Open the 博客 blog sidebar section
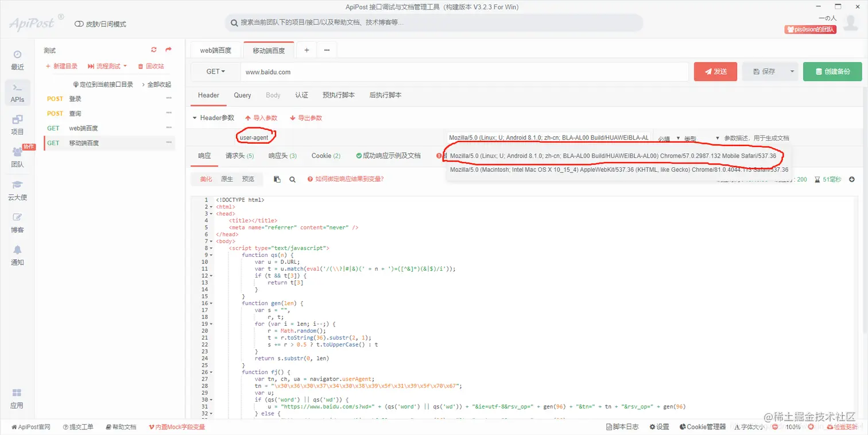 [x=17, y=223]
